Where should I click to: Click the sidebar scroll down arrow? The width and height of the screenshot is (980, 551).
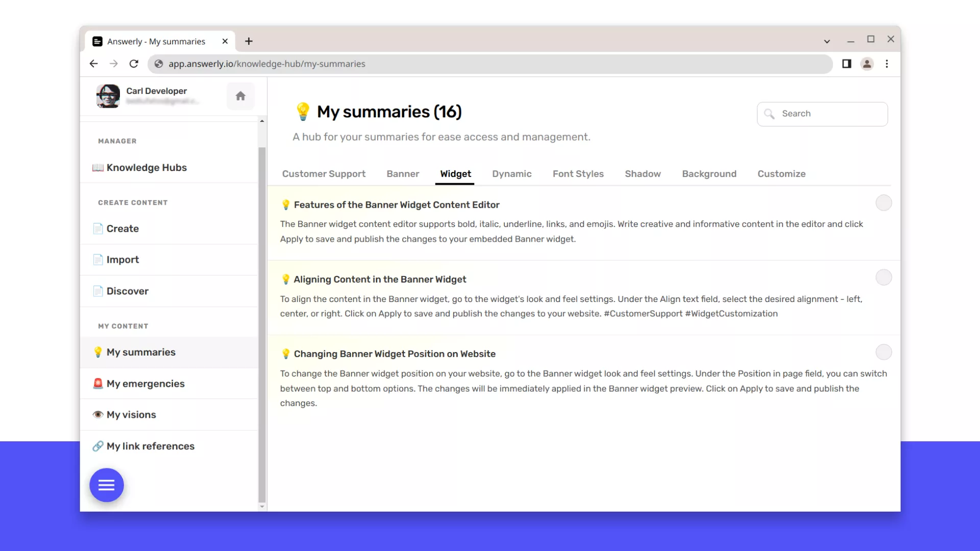[262, 507]
